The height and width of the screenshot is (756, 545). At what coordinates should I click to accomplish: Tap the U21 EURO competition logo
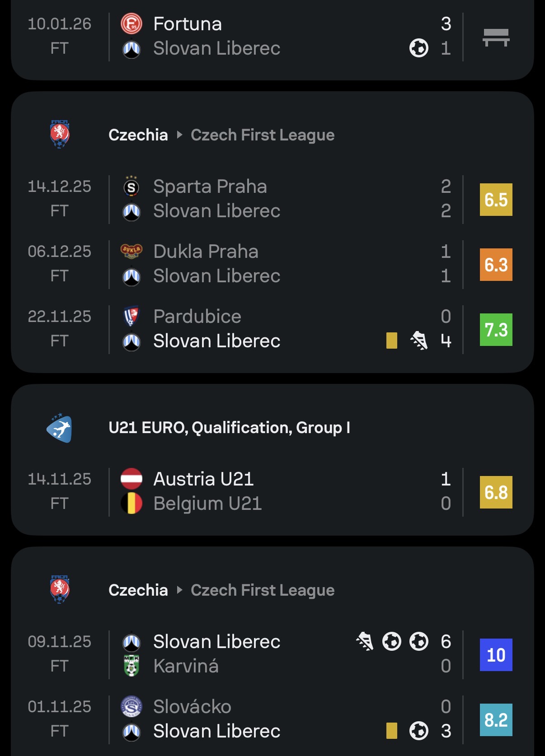[x=60, y=428]
